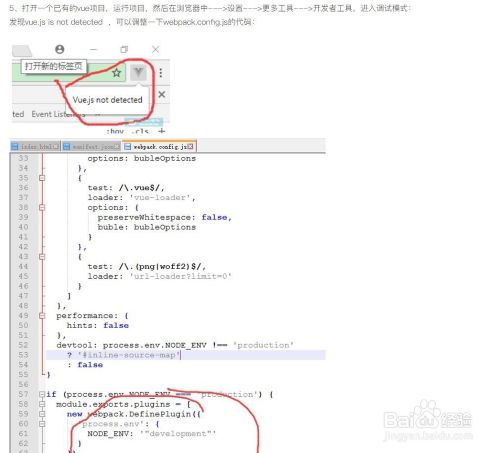Click the 'test: /\.vue$/,' code line
Viewport: 500px width, 453px height.
click(x=126, y=188)
